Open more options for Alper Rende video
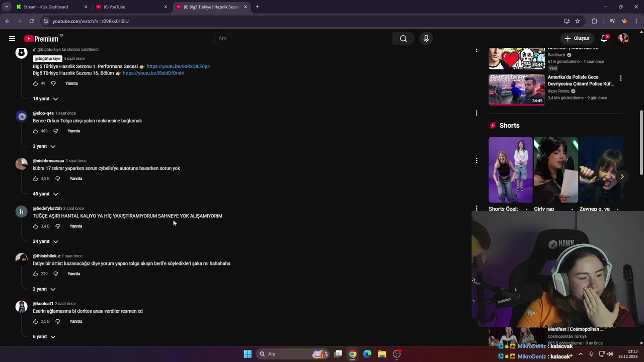Viewport: 644px width, 362px height. [621, 78]
